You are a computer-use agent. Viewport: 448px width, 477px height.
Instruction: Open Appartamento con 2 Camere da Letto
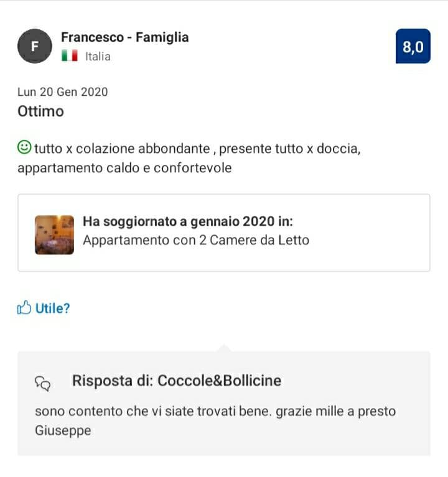coord(196,240)
